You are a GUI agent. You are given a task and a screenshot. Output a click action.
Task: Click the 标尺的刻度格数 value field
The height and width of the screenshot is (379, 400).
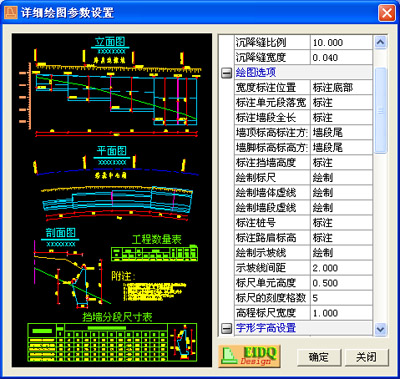[341, 298]
